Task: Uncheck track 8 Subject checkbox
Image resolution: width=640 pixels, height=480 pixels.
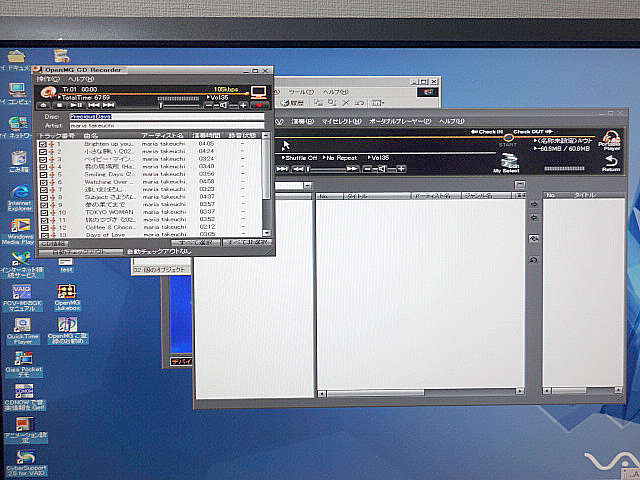Action: [x=44, y=197]
